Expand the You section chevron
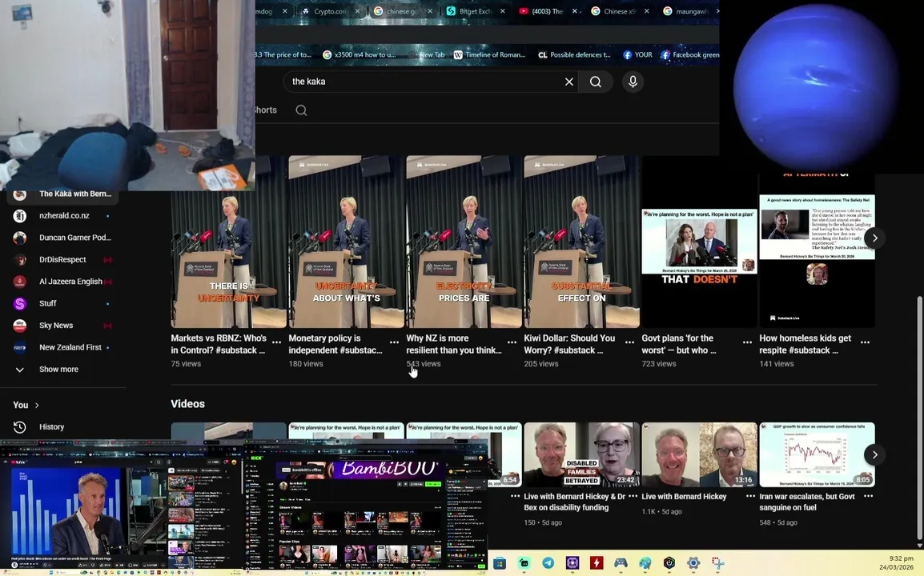The height and width of the screenshot is (576, 924). [x=37, y=406]
